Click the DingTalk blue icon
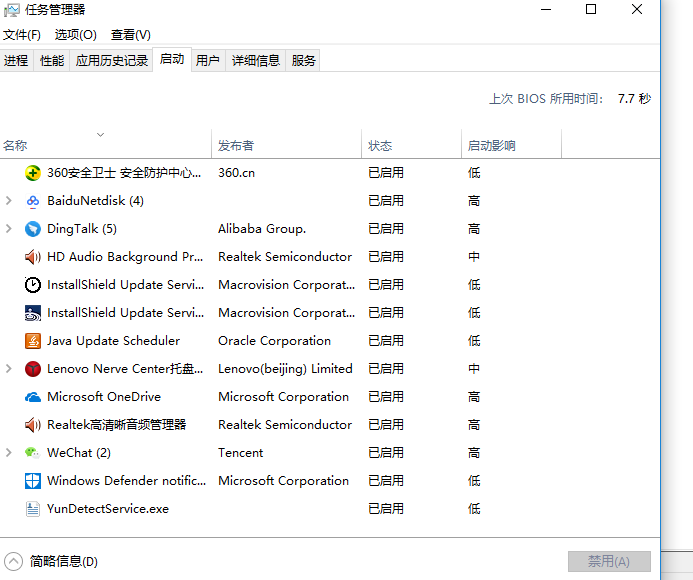 [x=33, y=229]
